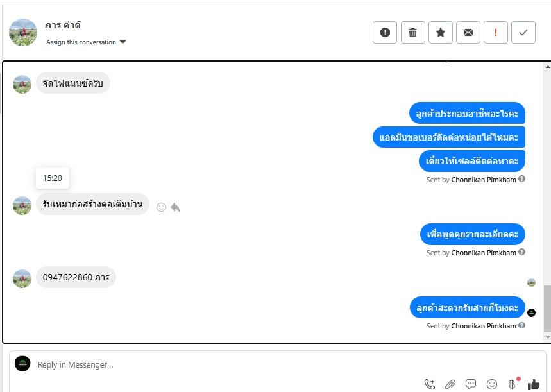Open the emoji picker in reply bar
The height and width of the screenshot is (392, 551).
click(x=492, y=384)
